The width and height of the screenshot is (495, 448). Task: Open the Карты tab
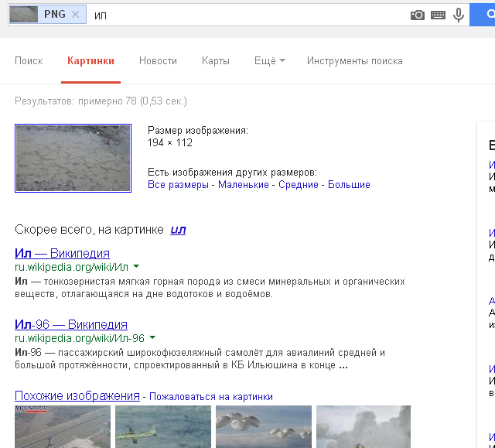tap(216, 61)
